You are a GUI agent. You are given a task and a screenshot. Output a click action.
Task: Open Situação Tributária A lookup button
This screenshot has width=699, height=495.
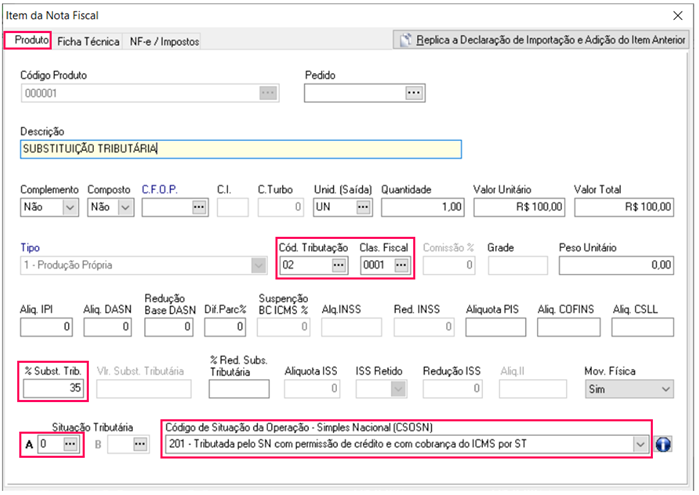[x=71, y=444]
